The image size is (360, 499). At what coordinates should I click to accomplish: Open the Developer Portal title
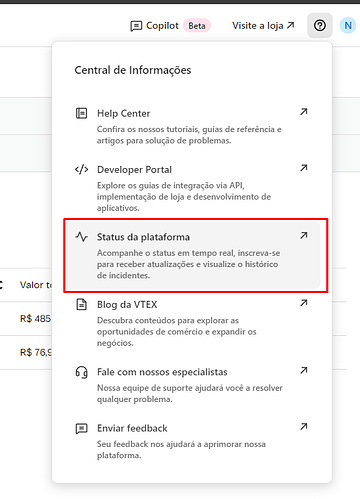click(134, 170)
